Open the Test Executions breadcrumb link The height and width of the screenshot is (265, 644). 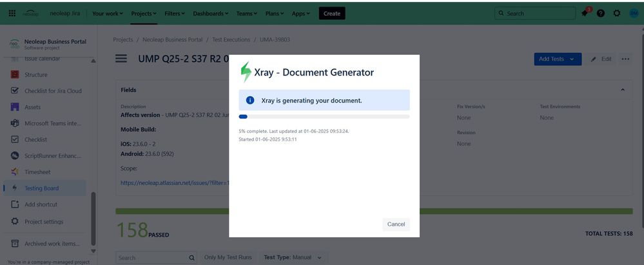(231, 39)
